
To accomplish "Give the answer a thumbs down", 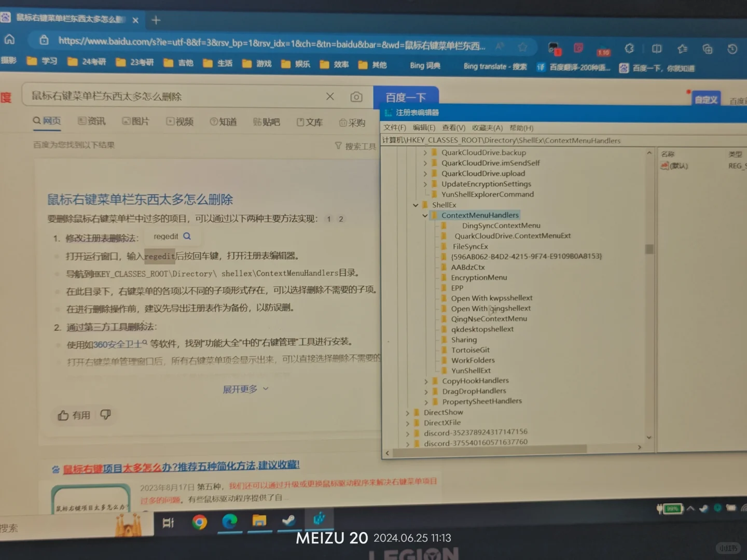I will 105,414.
